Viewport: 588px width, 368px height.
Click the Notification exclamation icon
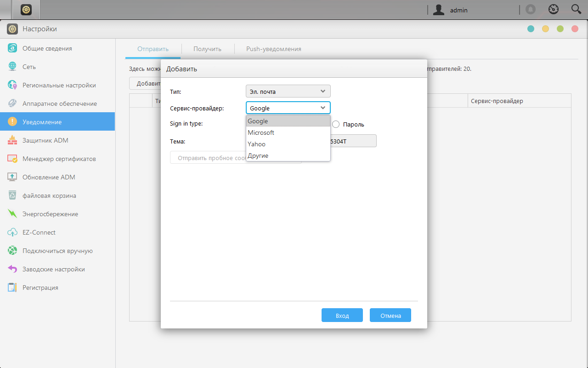pos(12,122)
